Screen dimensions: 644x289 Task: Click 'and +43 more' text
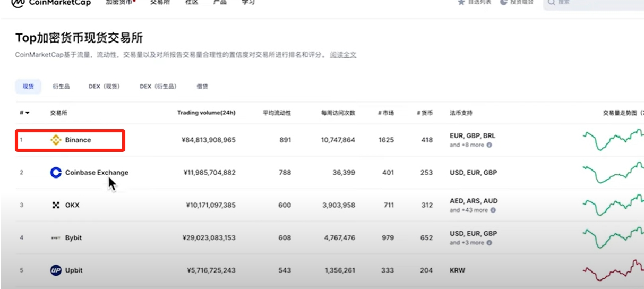coord(469,210)
